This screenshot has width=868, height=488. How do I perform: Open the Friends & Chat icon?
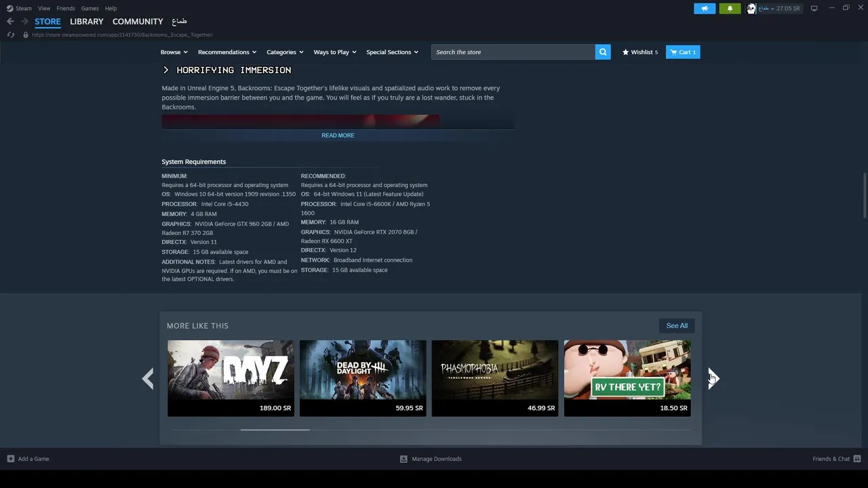[x=857, y=459]
